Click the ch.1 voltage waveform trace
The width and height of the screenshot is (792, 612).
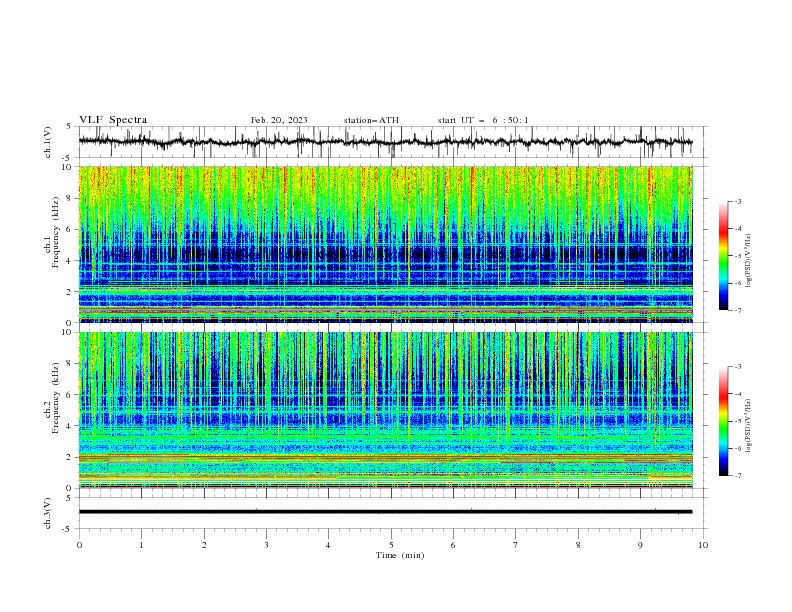pyautogui.click(x=385, y=142)
